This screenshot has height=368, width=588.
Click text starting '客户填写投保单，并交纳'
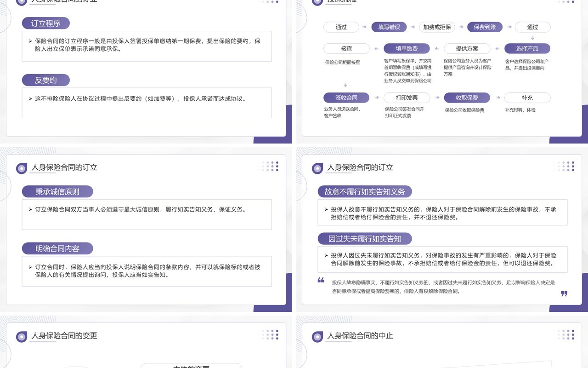pyautogui.click(x=408, y=70)
